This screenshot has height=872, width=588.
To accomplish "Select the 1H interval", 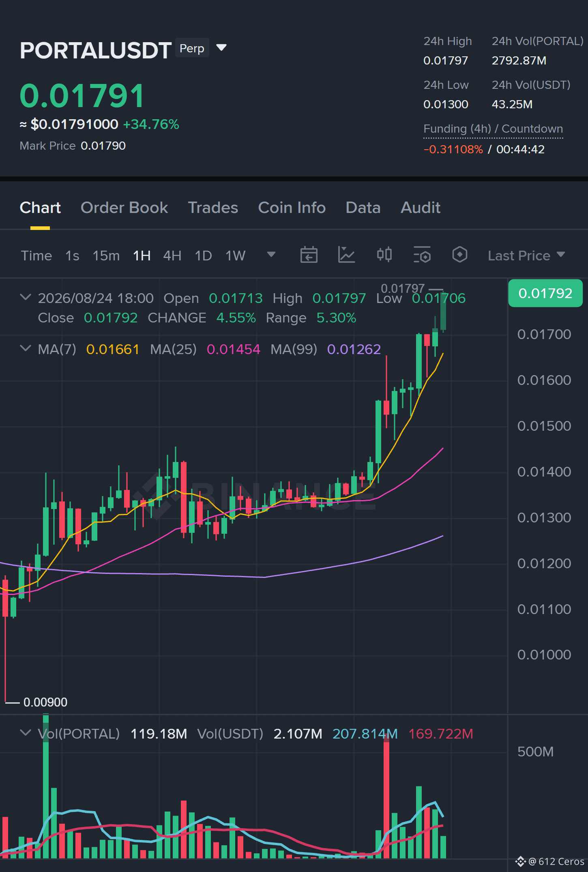I will [142, 256].
